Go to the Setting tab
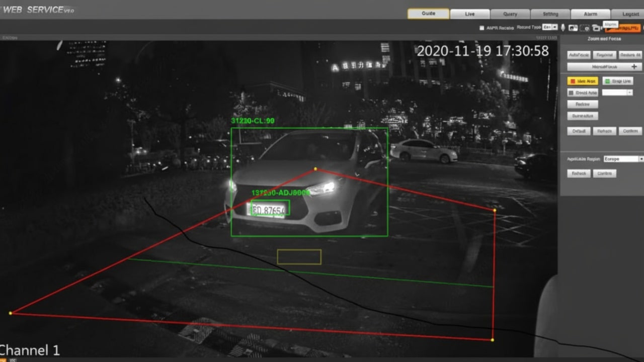This screenshot has width=644, height=362. click(550, 14)
